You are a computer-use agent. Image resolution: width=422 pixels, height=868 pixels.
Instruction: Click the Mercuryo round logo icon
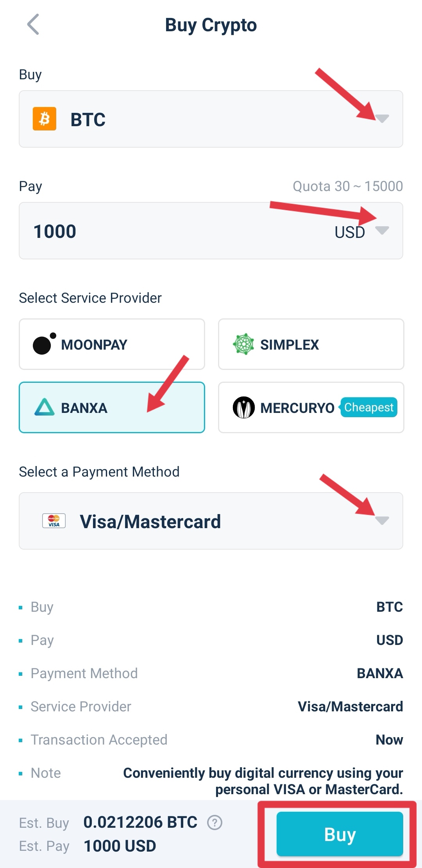pyautogui.click(x=244, y=407)
